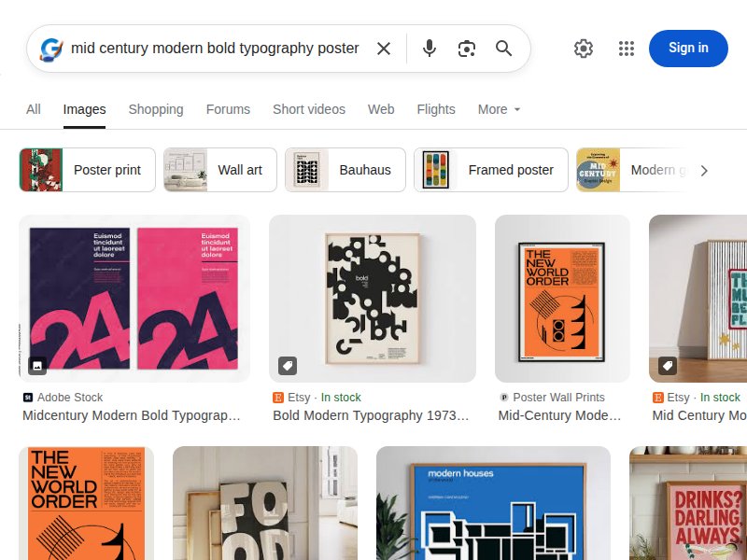The width and height of the screenshot is (747, 560).
Task: Open the More search filters dropdown
Action: pos(499,109)
